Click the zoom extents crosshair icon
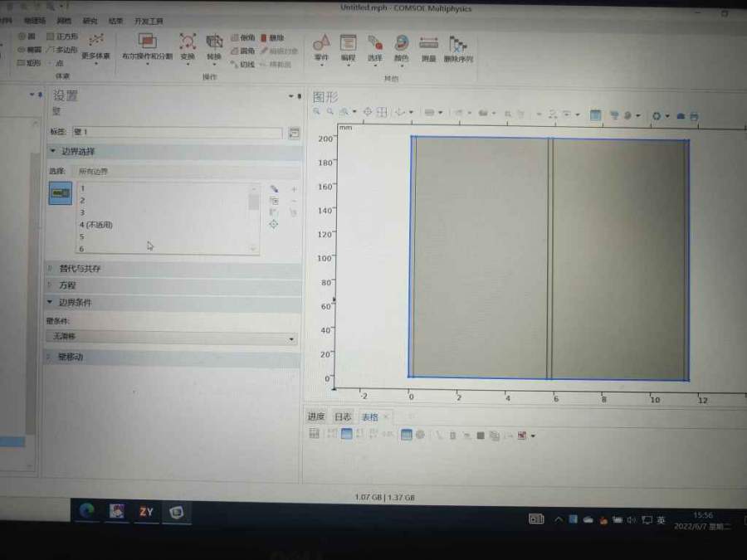 coord(368,112)
